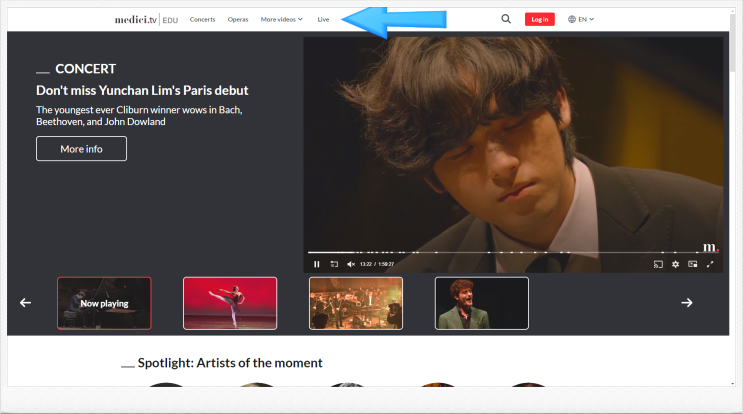
Task: Select the Now playing piano thumbnail
Action: 104,303
